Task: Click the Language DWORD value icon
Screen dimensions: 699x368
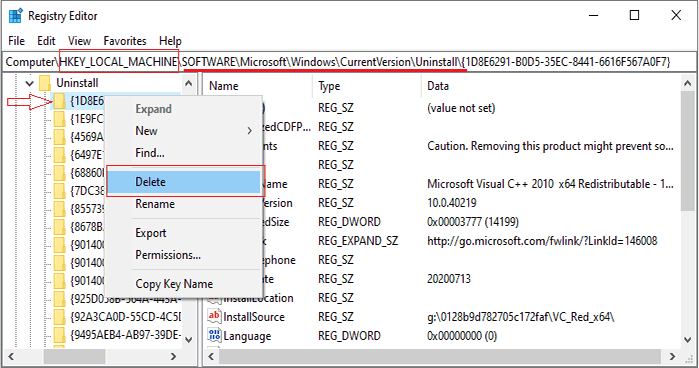Action: pos(214,335)
